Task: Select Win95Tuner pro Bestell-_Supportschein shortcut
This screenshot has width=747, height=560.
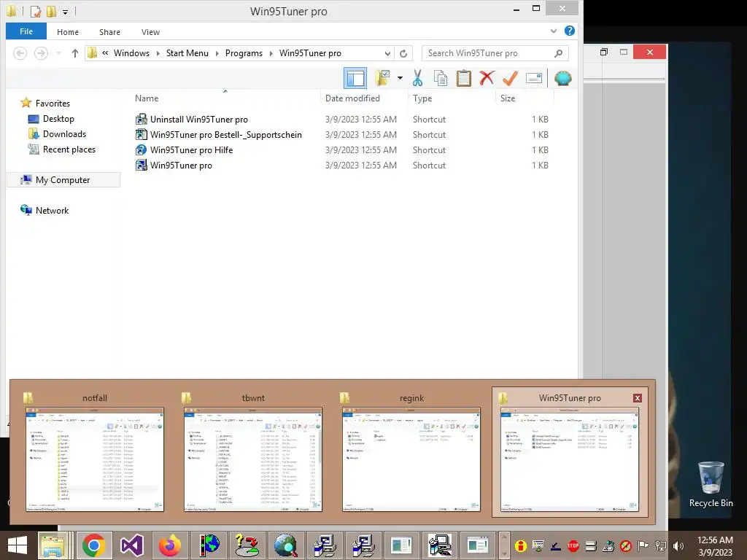Action: pos(219,135)
